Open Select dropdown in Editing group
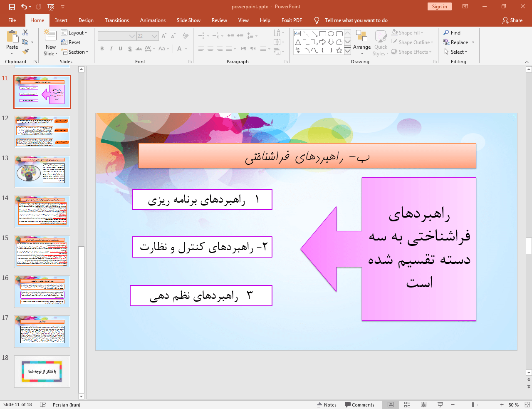 (x=455, y=52)
